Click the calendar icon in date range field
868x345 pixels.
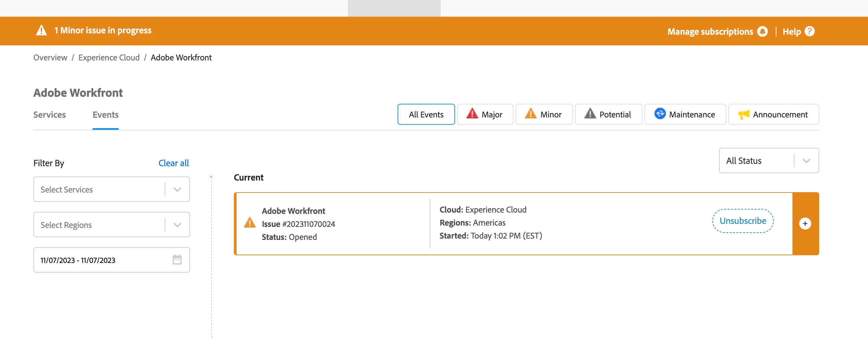[177, 260]
